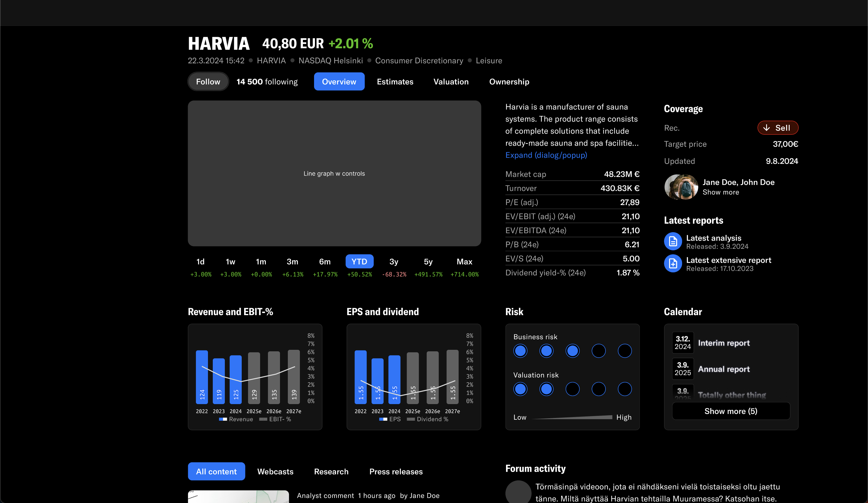Open the Valuation tab

[x=451, y=82]
